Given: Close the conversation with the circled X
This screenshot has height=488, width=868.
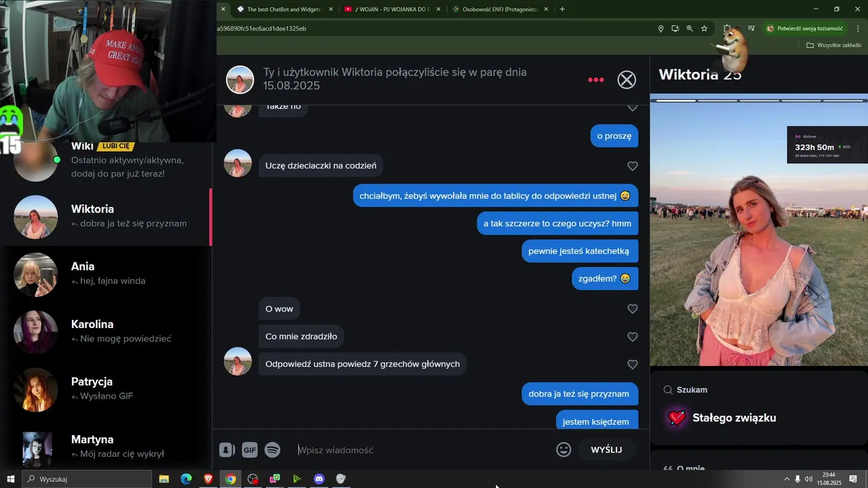Looking at the screenshot, I should [627, 80].
